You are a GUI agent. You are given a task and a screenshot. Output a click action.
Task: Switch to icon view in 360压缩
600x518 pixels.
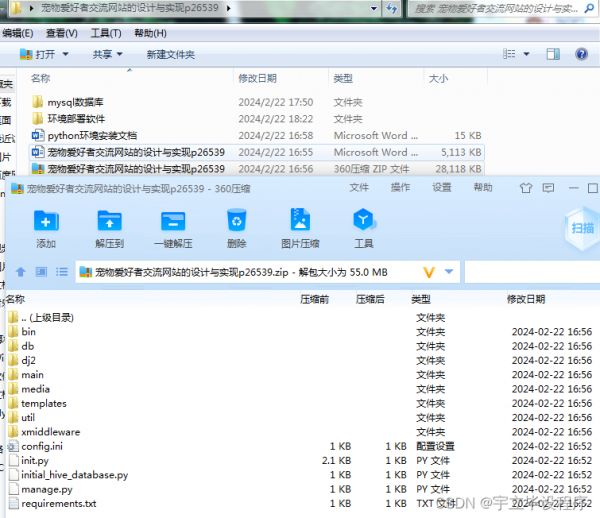click(x=41, y=272)
